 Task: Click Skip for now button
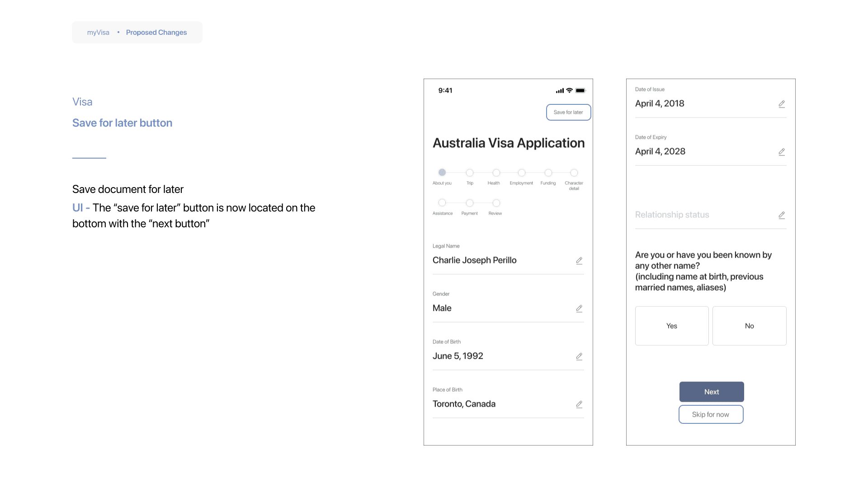(711, 414)
